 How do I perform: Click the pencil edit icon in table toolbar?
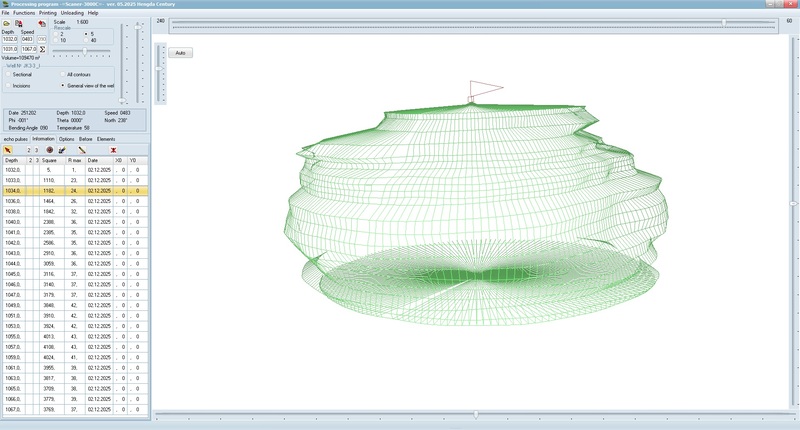(82, 149)
